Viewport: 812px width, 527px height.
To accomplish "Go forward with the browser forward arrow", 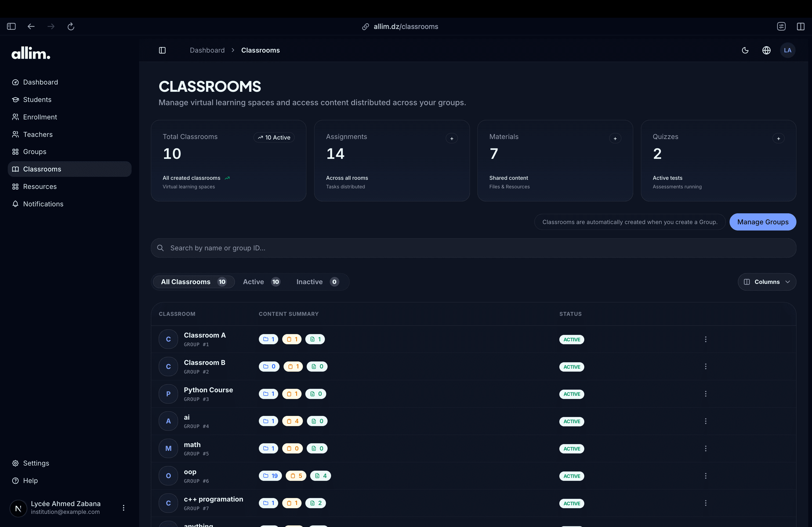I will (x=51, y=26).
